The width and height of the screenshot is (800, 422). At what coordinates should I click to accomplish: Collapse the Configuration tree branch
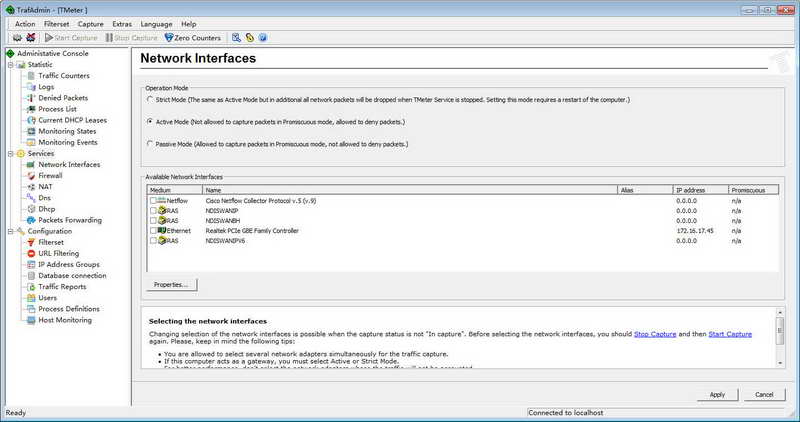11,231
